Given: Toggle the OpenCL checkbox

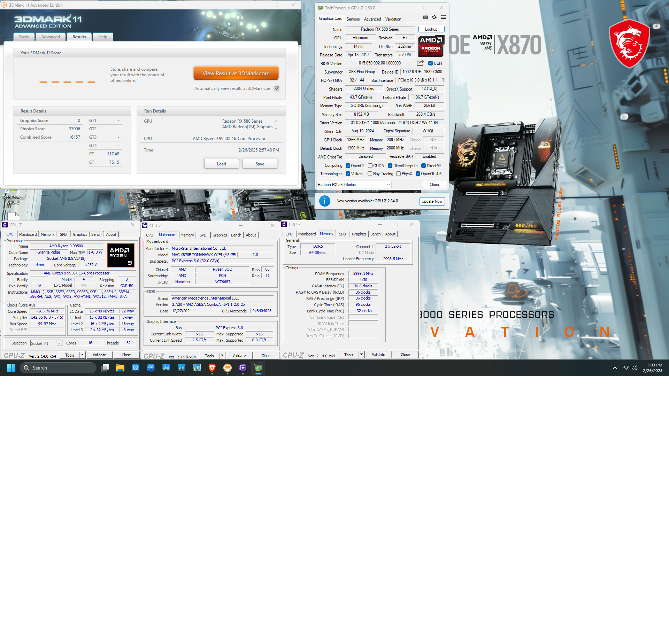Looking at the screenshot, I should [348, 166].
